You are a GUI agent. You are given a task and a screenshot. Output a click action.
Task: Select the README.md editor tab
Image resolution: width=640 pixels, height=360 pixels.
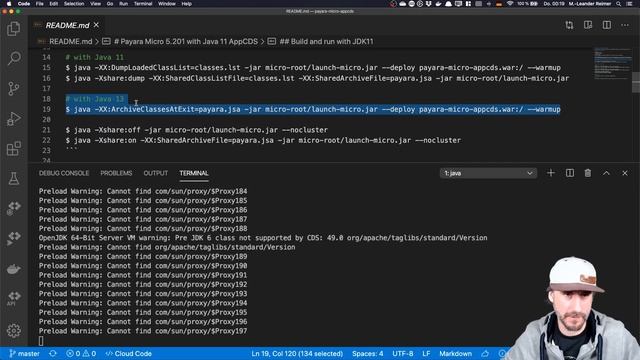click(67, 25)
